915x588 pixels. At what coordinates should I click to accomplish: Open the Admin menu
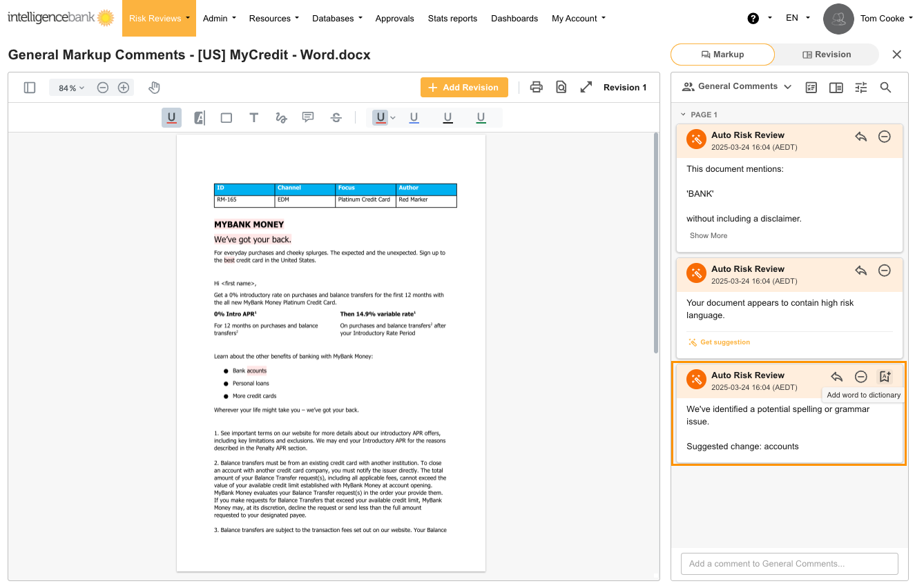(x=220, y=19)
